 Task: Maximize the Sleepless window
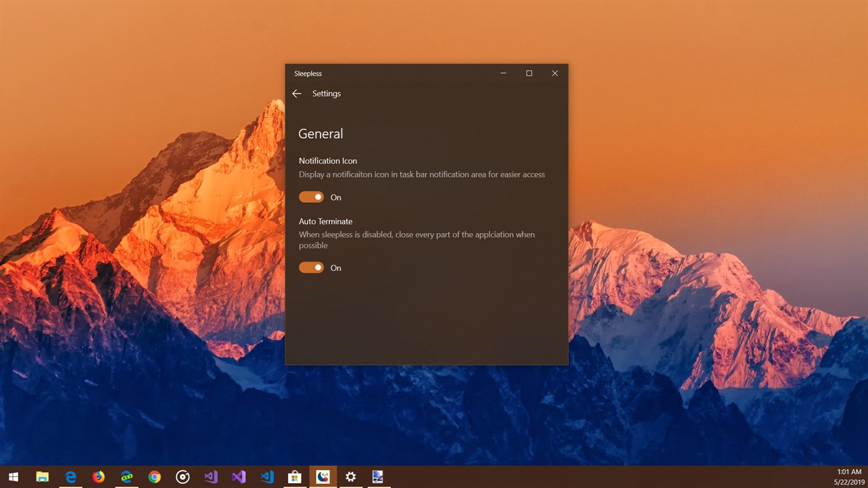pos(529,73)
